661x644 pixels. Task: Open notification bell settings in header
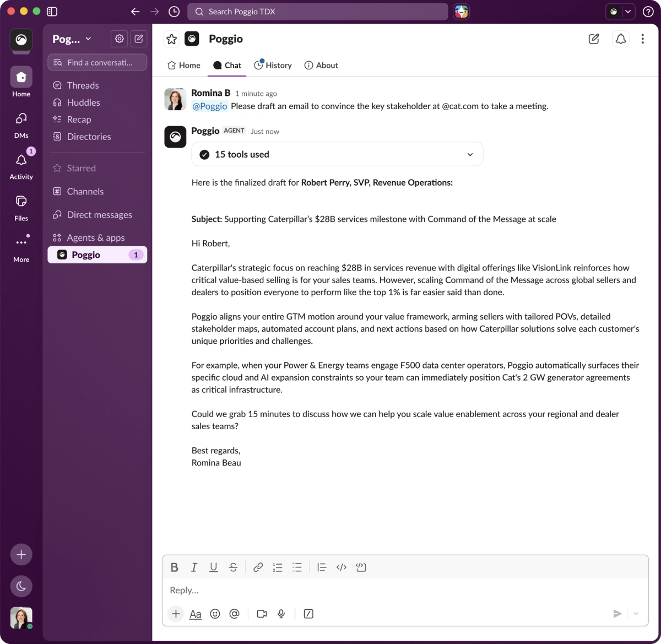click(621, 39)
